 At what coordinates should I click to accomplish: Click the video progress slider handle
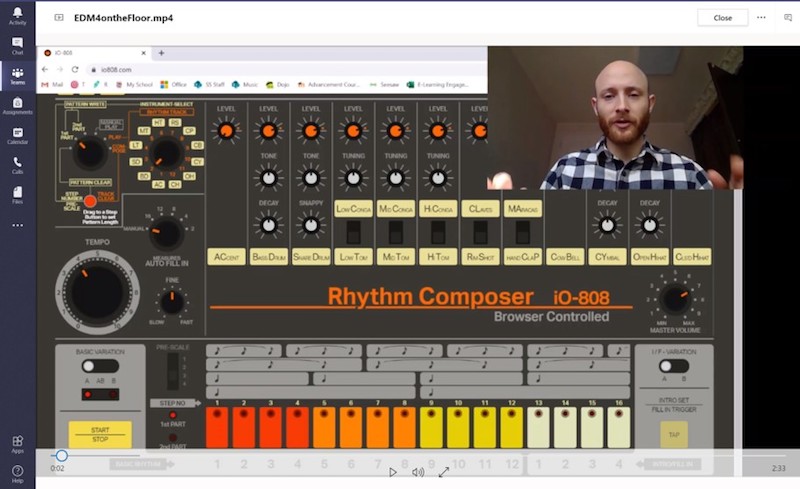coord(62,456)
